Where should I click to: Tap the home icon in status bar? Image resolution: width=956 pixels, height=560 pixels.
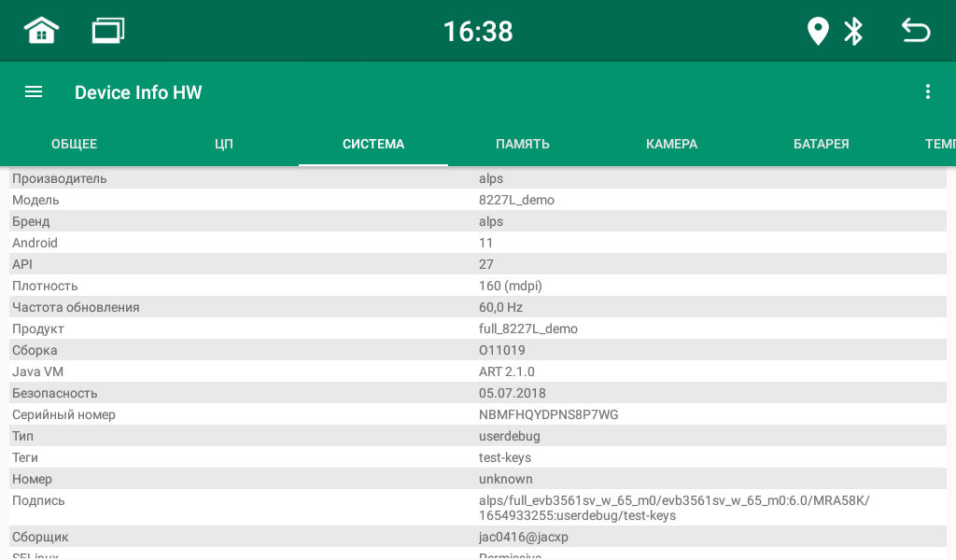(x=41, y=31)
